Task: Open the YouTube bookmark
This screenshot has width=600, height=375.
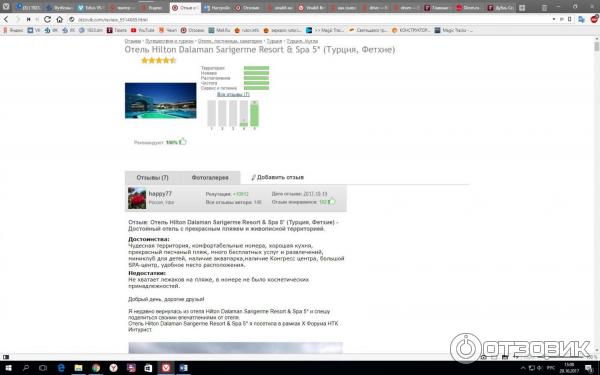Action: pyautogui.click(x=142, y=30)
